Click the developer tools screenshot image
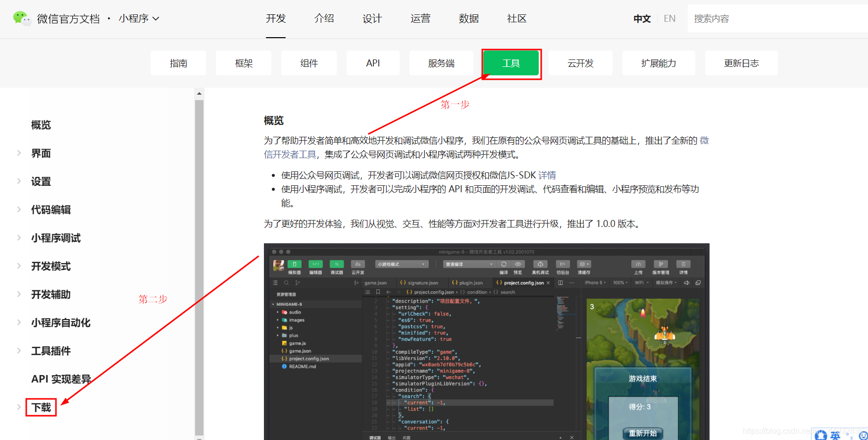 point(487,341)
